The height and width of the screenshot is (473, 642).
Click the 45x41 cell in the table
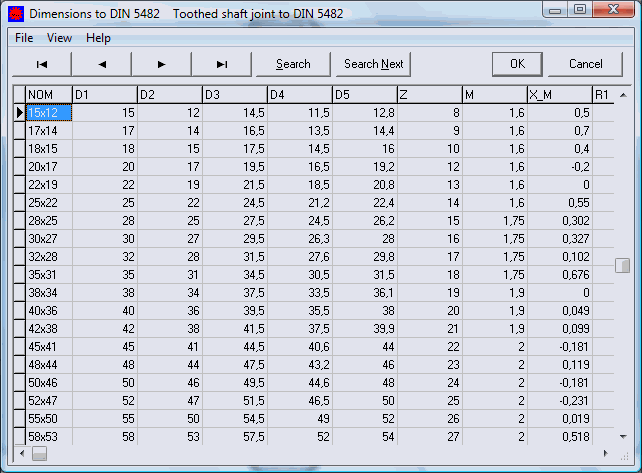pos(48,347)
